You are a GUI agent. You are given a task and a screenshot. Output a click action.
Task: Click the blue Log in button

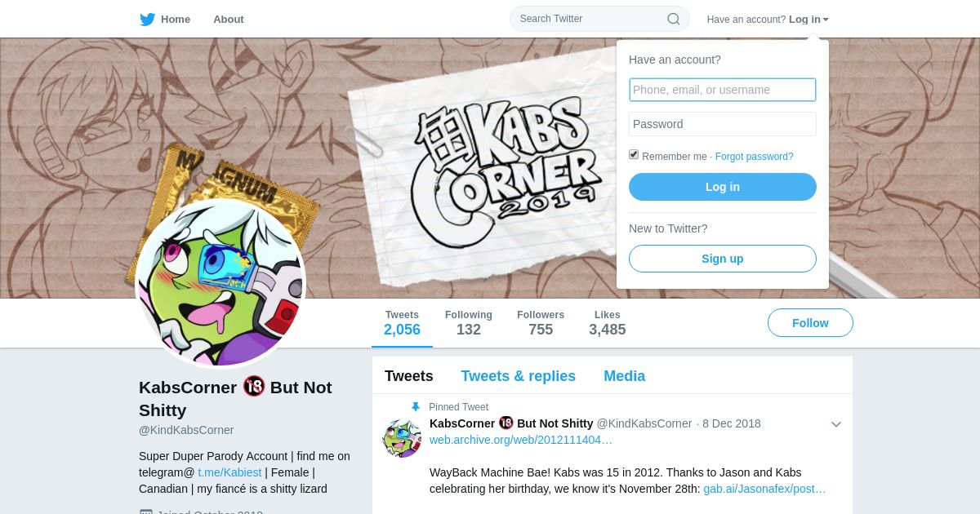(723, 187)
